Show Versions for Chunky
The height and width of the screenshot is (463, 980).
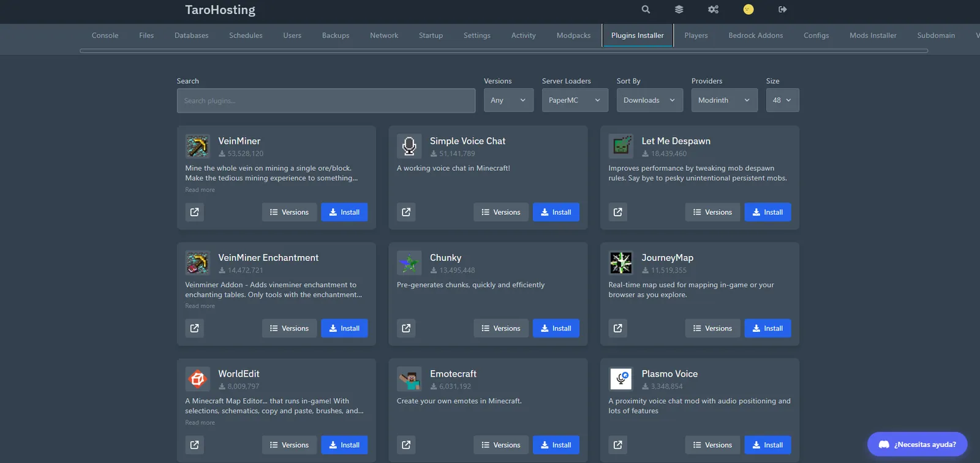pos(501,328)
